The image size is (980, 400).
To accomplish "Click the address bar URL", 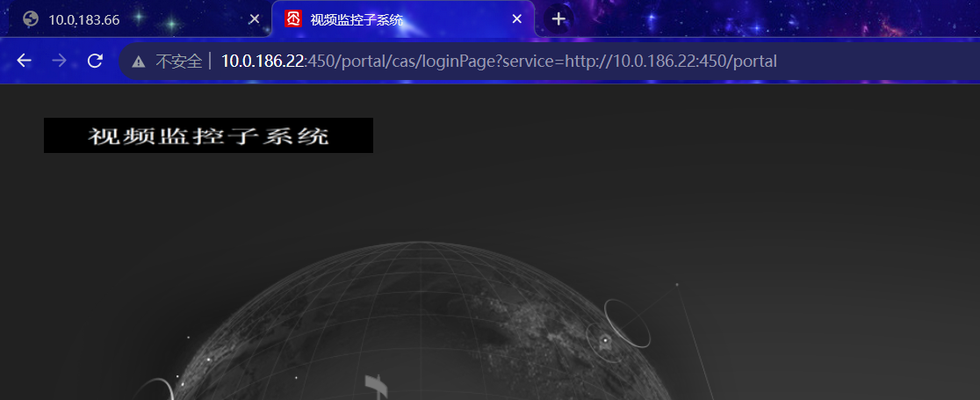I will [x=499, y=61].
